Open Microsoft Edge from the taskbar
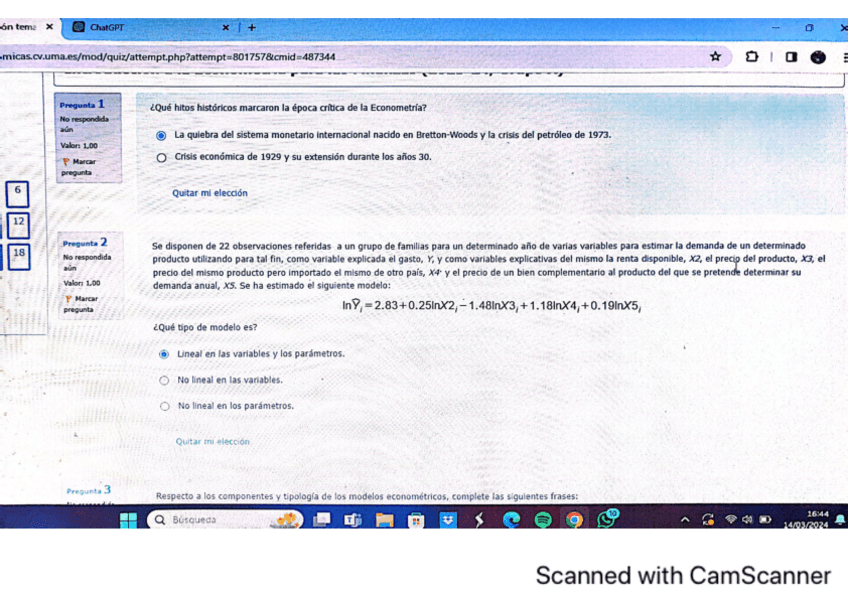The image size is (848, 599). [x=511, y=520]
